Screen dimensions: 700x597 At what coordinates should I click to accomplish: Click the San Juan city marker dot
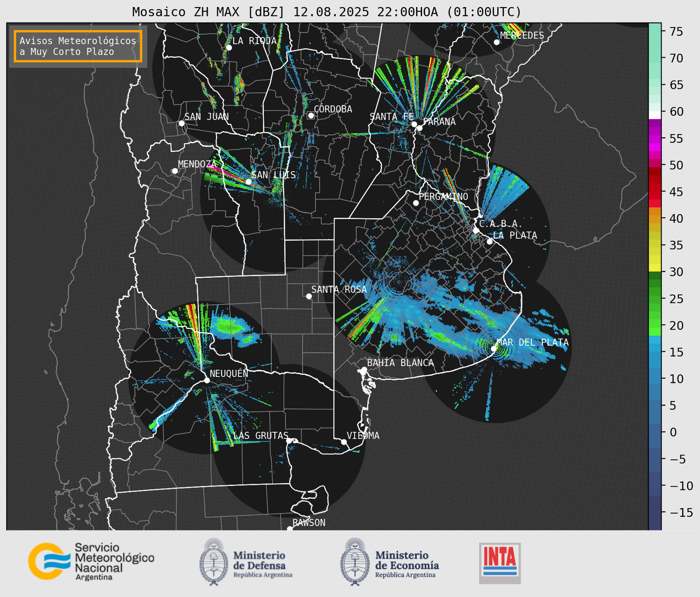click(181, 123)
